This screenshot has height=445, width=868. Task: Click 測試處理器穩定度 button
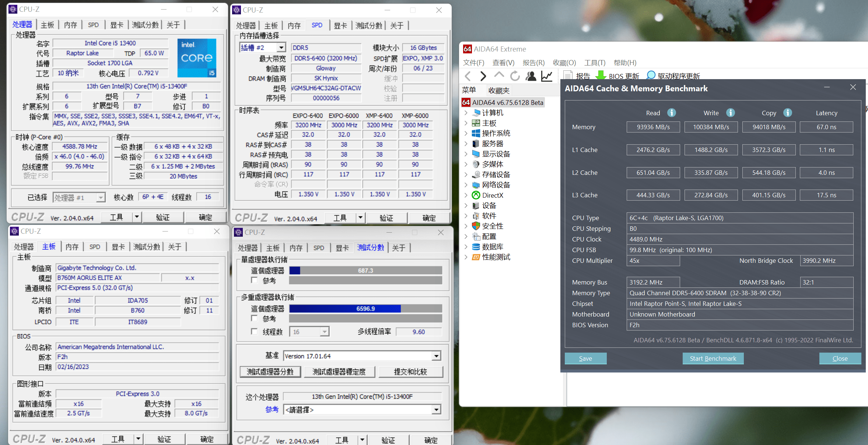click(x=339, y=372)
